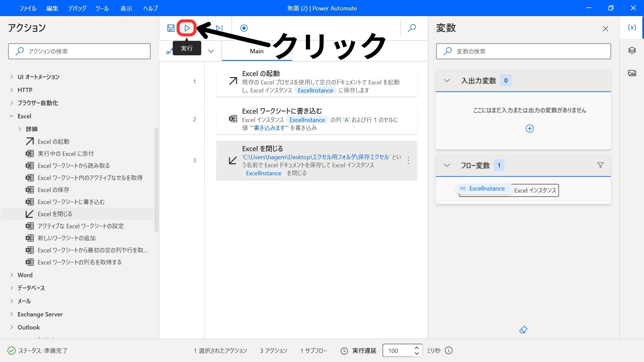Expand the HTTP action group
The image size is (644, 362).
[12, 90]
